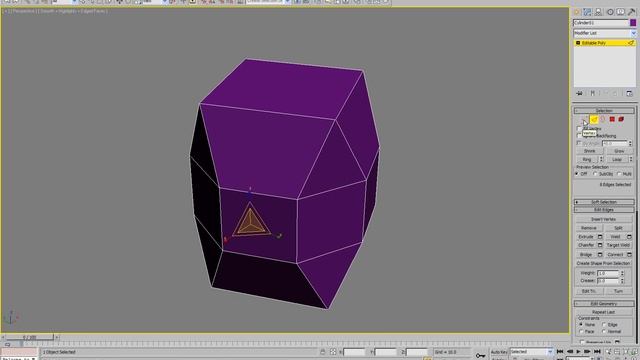Screen dimensions: 640x360
Task: Click the Shrink selection button
Action: 589,151
